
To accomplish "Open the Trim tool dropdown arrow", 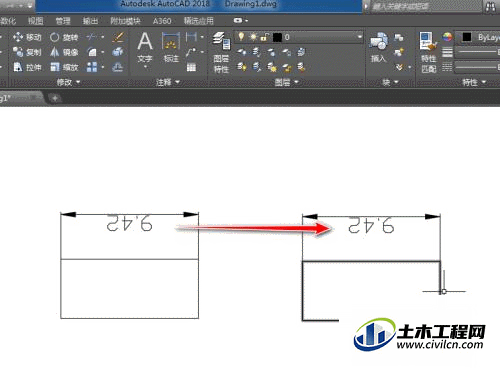I will pyautogui.click(x=102, y=37).
